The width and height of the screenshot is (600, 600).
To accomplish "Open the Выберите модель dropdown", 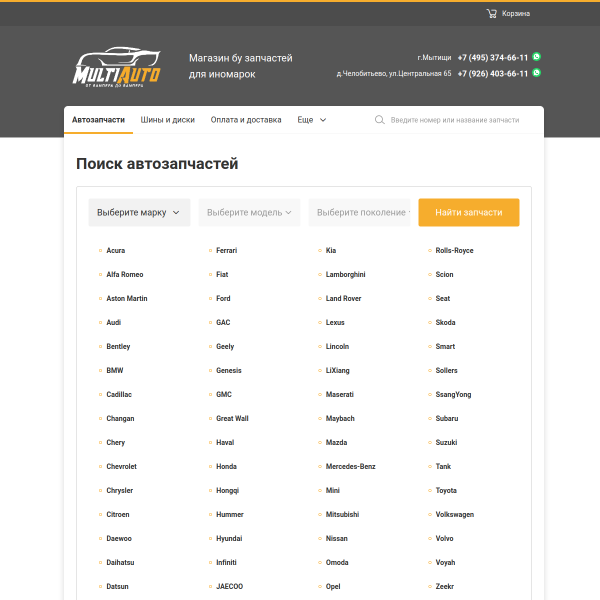I will click(249, 212).
